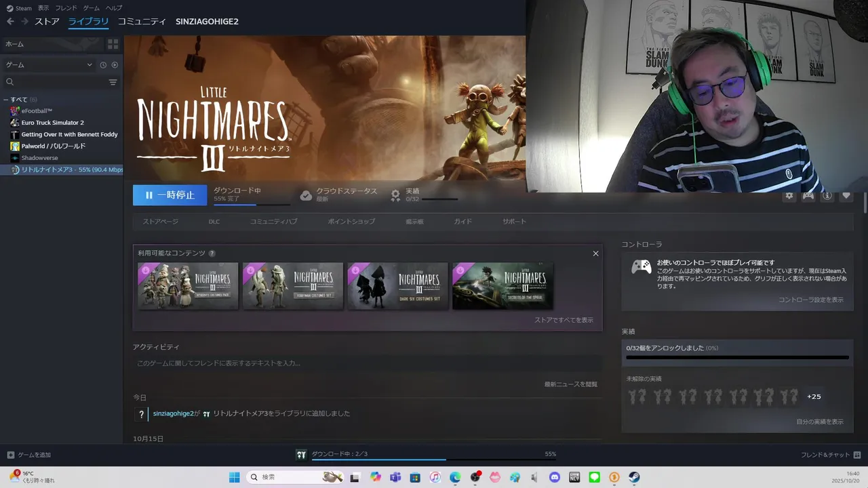Screen dimensions: 868x488
Task: Close the available content panel
Action: [x=595, y=253]
